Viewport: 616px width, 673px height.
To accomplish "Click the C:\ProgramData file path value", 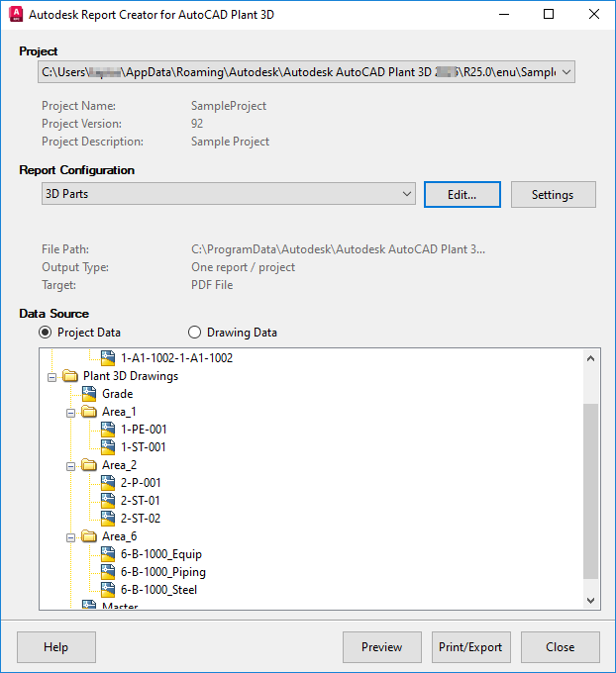I will coord(338,249).
